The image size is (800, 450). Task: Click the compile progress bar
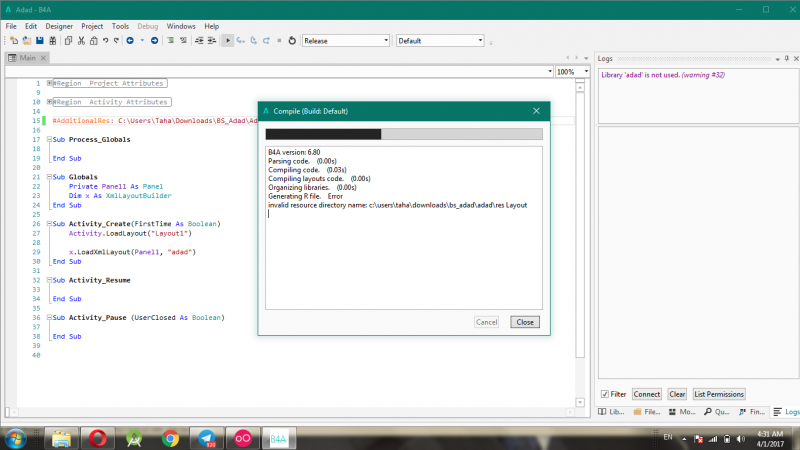[x=403, y=134]
